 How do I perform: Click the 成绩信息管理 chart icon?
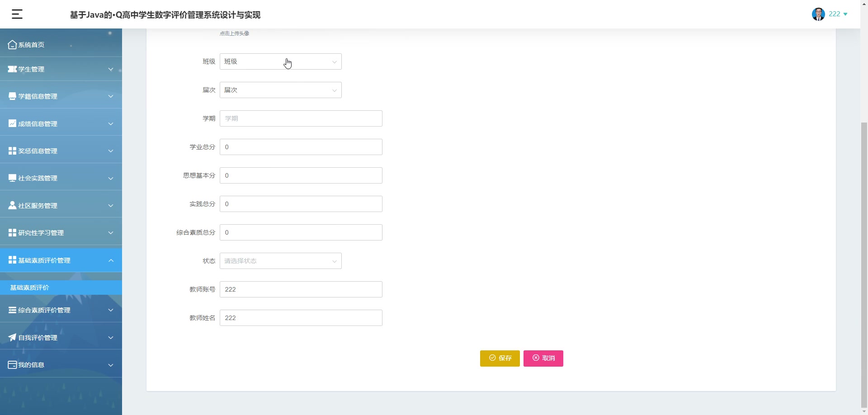(12, 123)
